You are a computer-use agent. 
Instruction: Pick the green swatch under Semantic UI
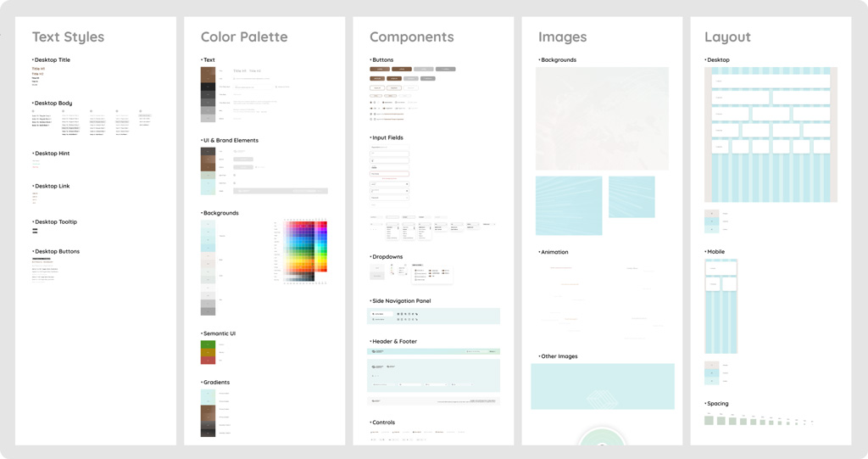208,344
